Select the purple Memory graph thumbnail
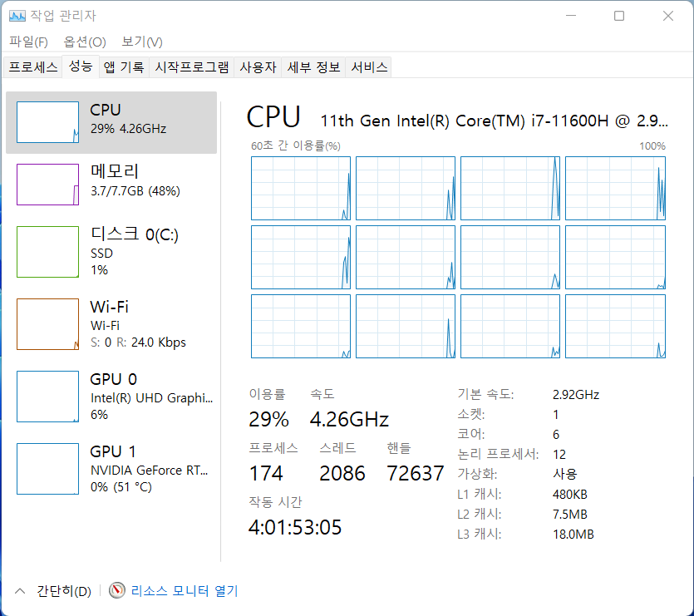Screen dimensions: 694x616 (x=47, y=185)
